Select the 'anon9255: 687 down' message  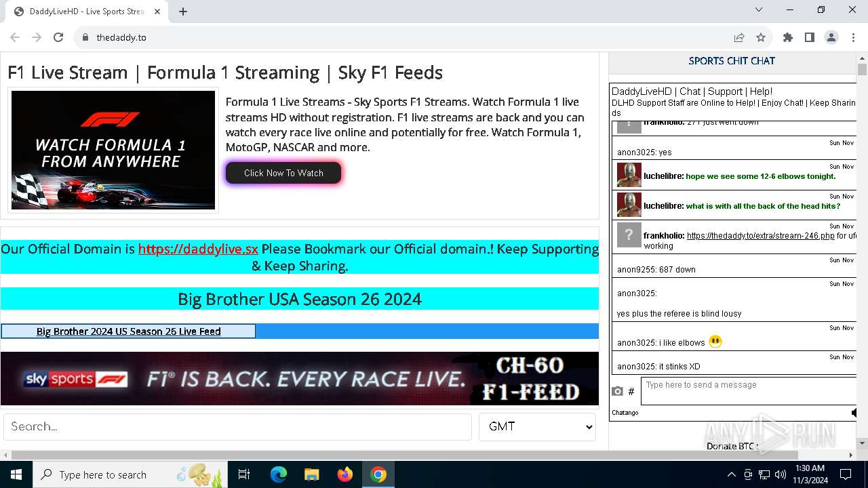click(x=656, y=269)
